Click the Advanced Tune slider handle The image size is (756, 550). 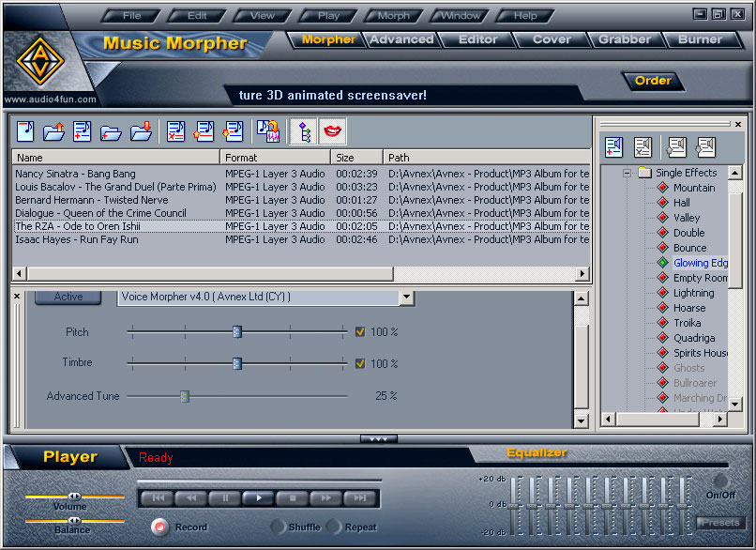click(x=185, y=396)
